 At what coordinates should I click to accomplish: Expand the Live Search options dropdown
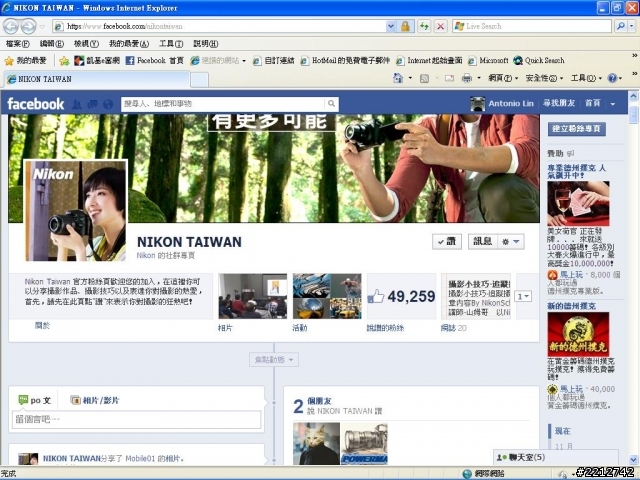coord(632,27)
